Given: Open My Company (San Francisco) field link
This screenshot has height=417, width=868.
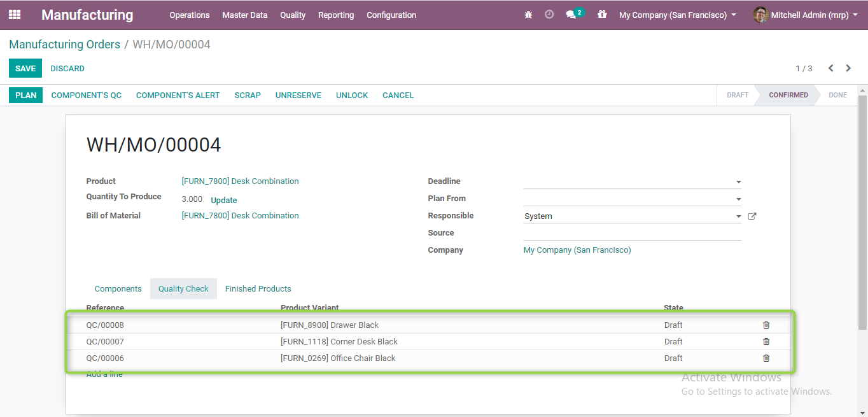Looking at the screenshot, I should pyautogui.click(x=577, y=250).
